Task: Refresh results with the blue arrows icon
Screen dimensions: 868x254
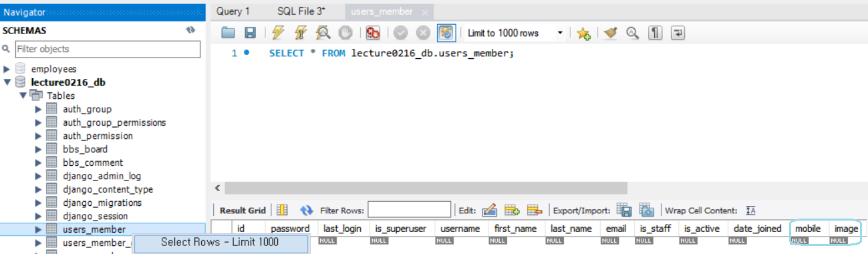Action: point(307,210)
